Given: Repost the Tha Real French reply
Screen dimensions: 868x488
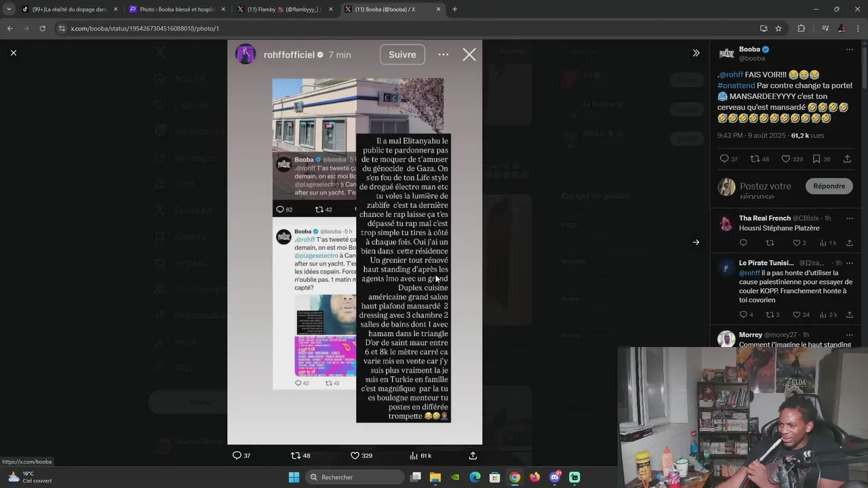Looking at the screenshot, I should [x=770, y=243].
